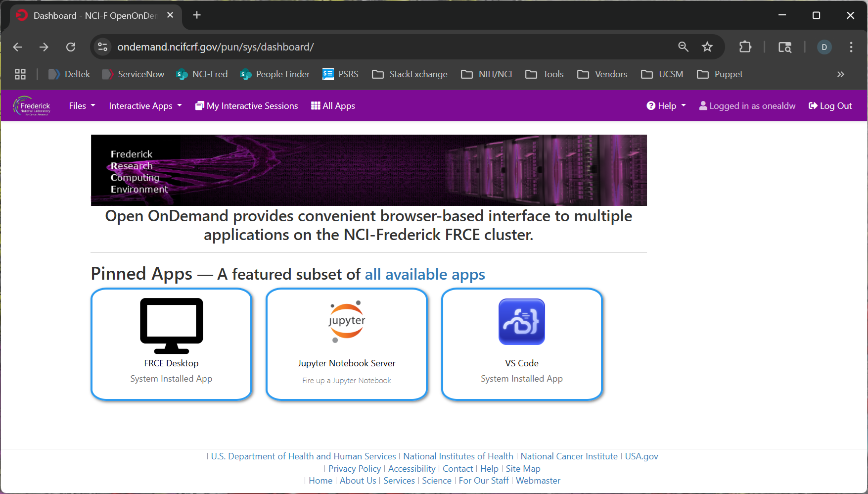The height and width of the screenshot is (494, 868).
Task: Click Logged in as onealdw
Action: pyautogui.click(x=747, y=105)
